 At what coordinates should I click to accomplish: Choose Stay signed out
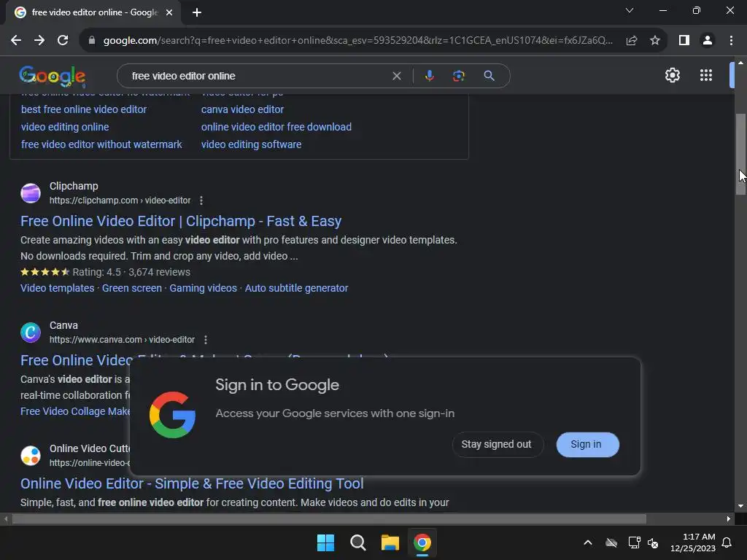(496, 444)
